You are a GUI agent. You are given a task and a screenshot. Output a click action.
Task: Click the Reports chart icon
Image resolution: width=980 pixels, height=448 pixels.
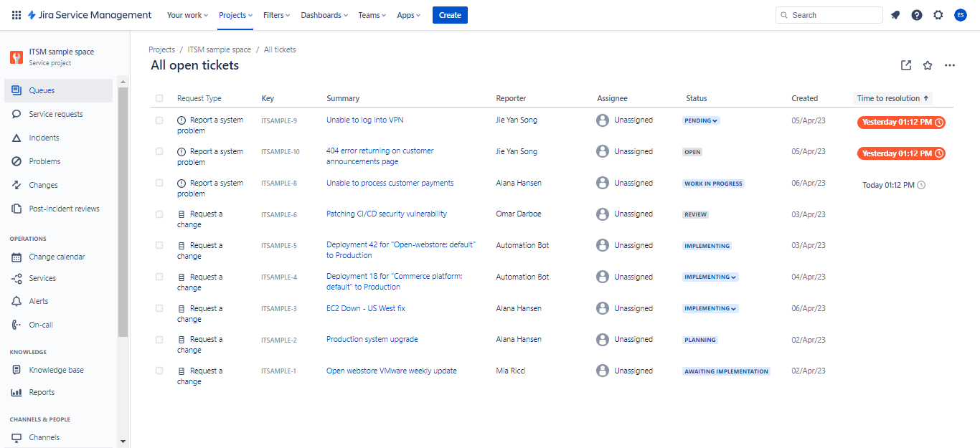click(17, 392)
